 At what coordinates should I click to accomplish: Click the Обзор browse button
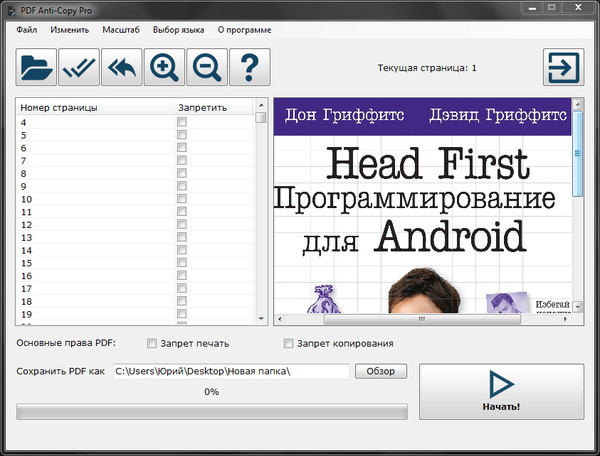coord(381,371)
